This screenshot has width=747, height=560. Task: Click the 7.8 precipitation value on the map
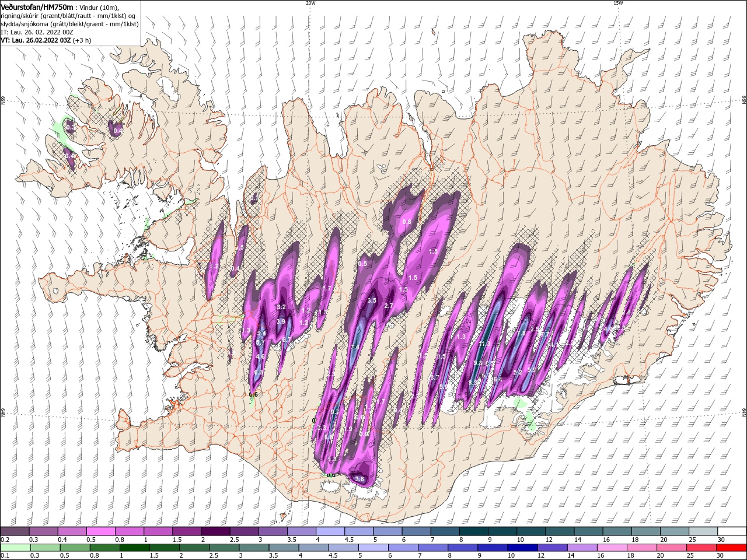pyautogui.click(x=521, y=333)
